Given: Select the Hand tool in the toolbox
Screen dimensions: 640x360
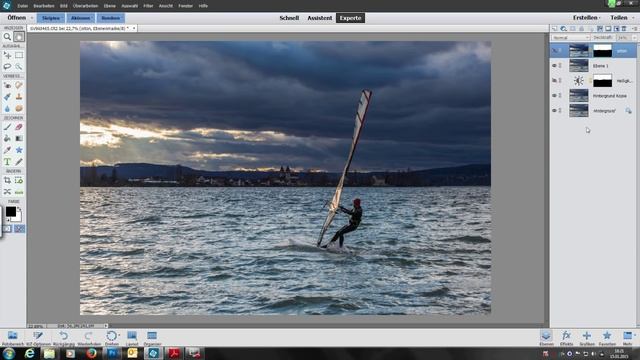Looking at the screenshot, I should (x=19, y=37).
